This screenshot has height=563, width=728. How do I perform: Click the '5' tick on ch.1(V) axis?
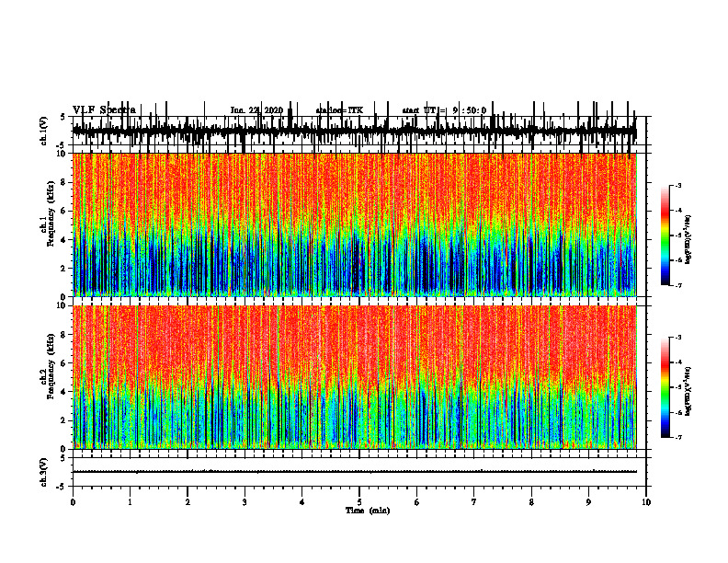(63, 117)
